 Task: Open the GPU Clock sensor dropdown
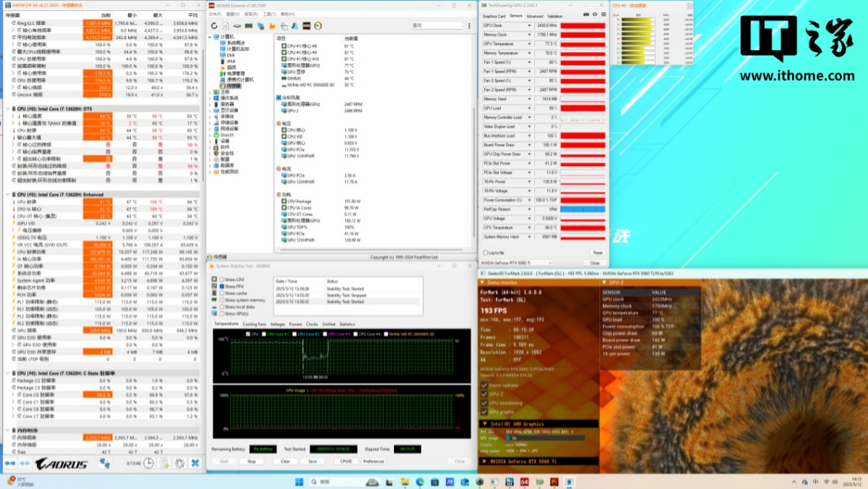(x=530, y=25)
